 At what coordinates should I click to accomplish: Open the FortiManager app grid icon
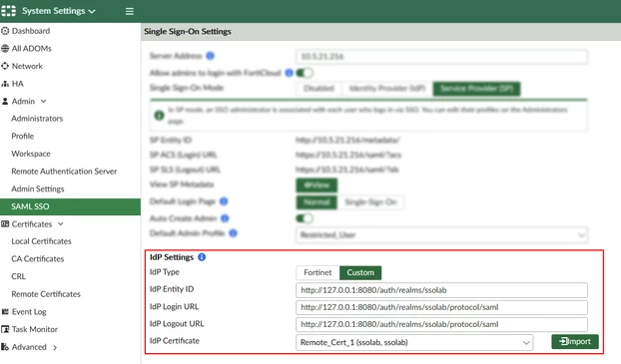8,11
